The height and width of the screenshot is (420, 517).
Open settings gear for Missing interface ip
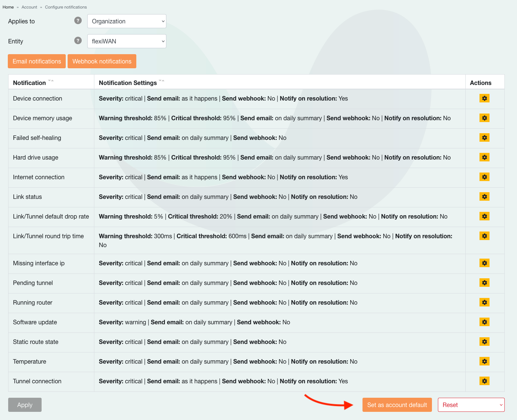pos(484,263)
